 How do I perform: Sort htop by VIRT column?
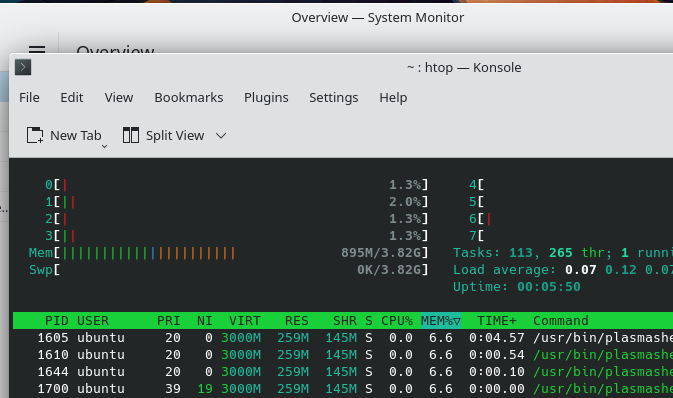pos(245,321)
